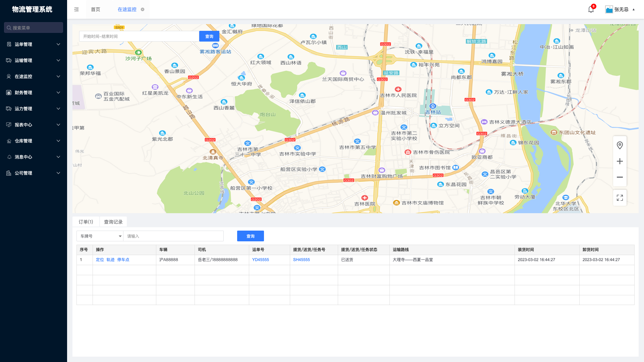
Task: Click 吉林市文庙博物馆 marker icon
Action: coord(396,203)
